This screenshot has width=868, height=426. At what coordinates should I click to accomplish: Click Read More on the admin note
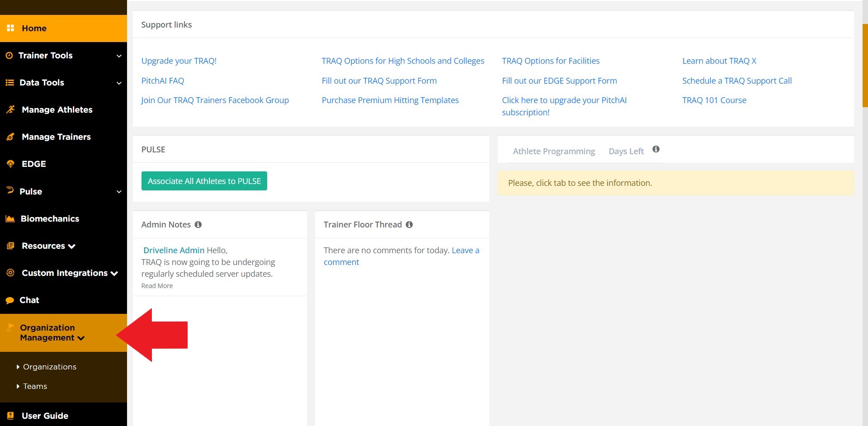click(x=157, y=286)
